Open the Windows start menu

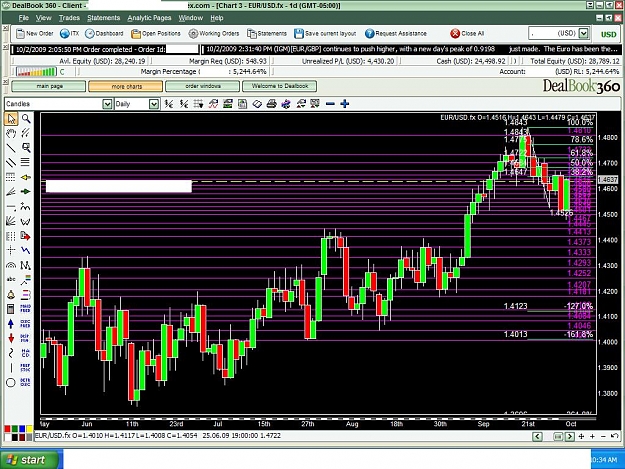point(31,460)
